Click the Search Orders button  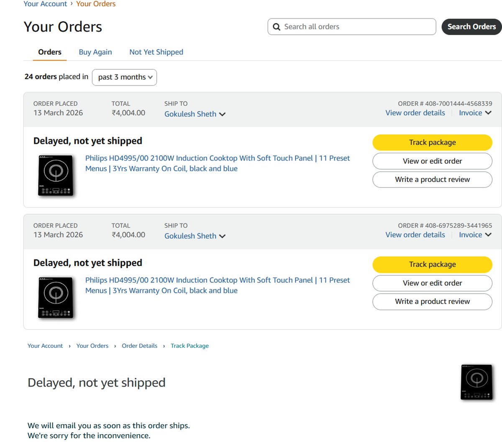point(471,27)
